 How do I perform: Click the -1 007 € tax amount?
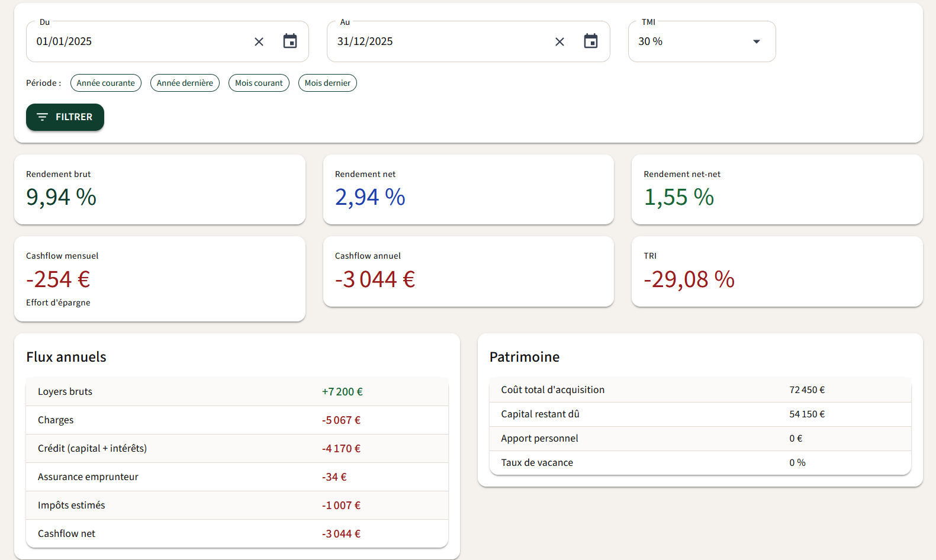click(341, 506)
